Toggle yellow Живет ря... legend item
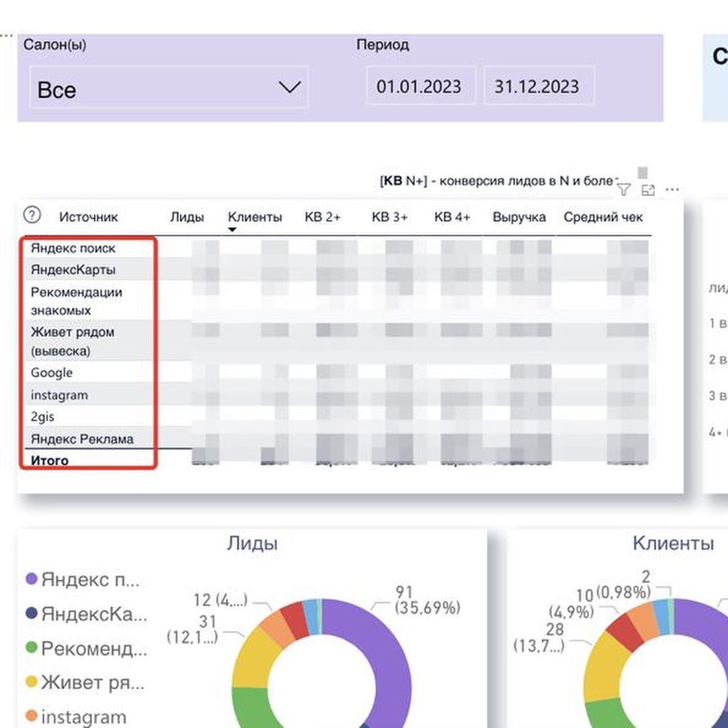This screenshot has width=728, height=728. coord(84,682)
